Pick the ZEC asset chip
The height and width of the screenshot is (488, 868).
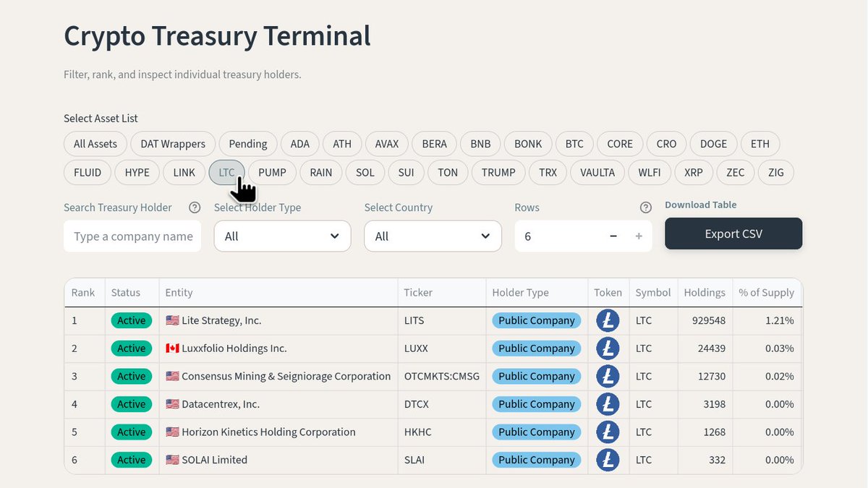736,173
